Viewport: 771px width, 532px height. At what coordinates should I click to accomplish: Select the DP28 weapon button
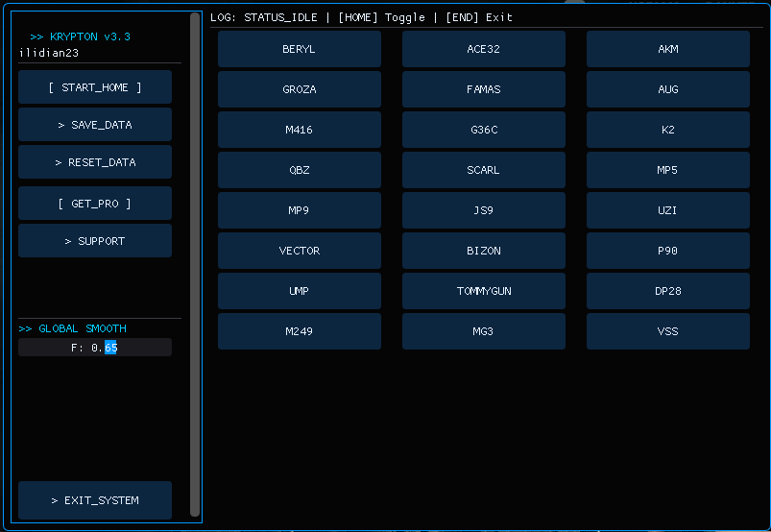668,291
